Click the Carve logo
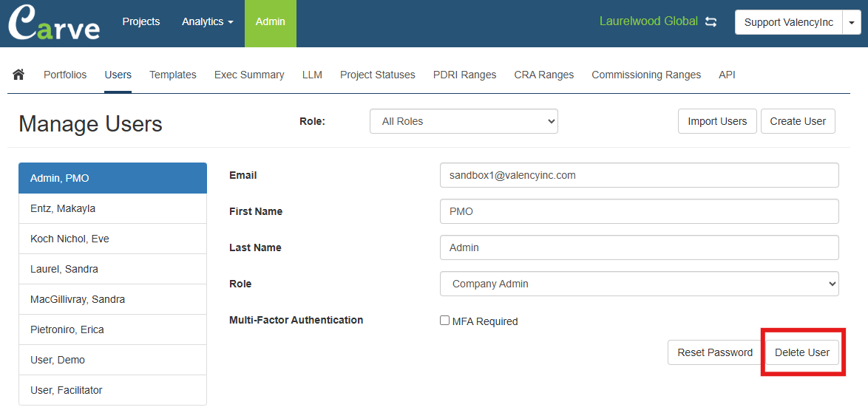868x410 pixels. 54,24
